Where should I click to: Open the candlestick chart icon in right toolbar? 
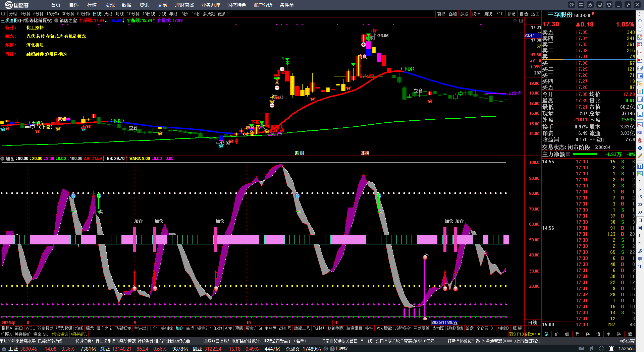click(x=640, y=60)
